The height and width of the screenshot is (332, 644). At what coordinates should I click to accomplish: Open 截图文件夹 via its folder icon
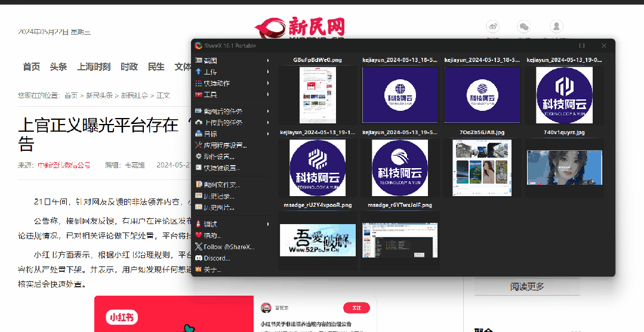[199, 185]
